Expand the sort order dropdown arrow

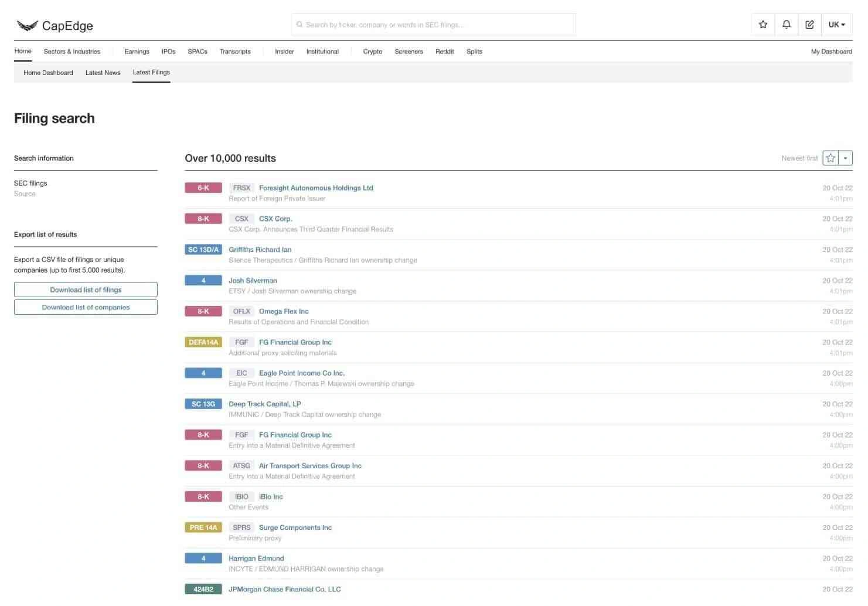click(845, 158)
